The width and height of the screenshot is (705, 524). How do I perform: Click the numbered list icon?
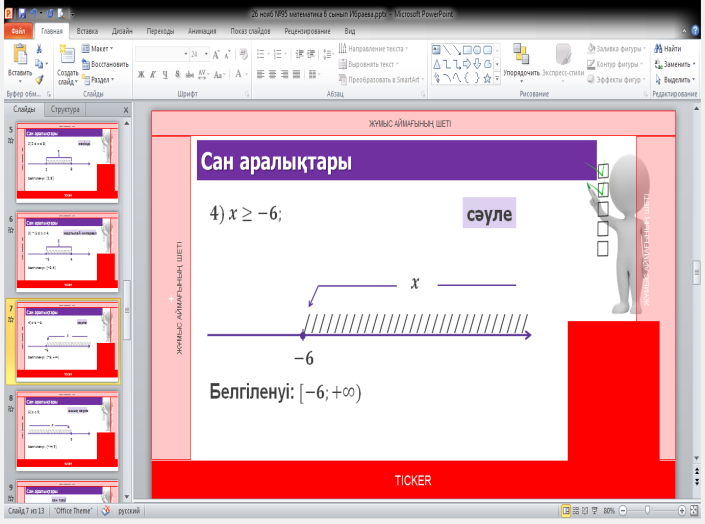coord(277,55)
